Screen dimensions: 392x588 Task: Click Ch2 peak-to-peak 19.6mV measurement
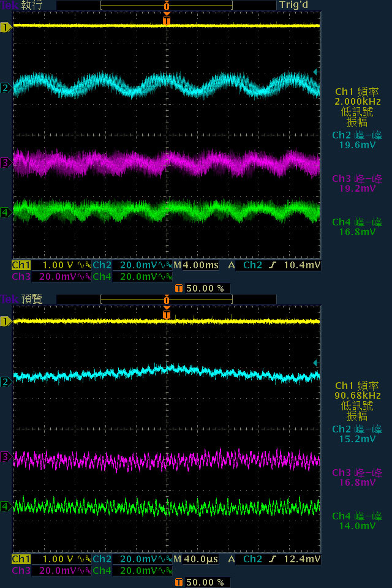357,140
